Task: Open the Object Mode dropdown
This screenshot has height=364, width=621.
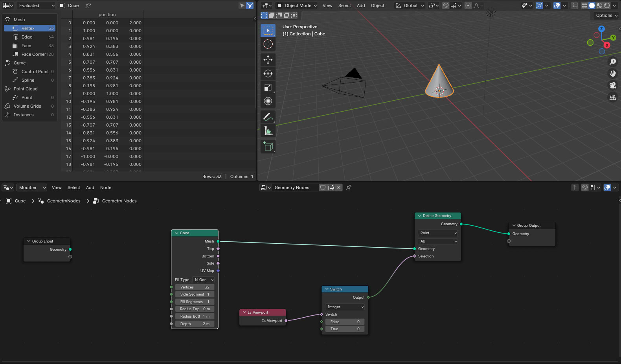Action: [297, 6]
